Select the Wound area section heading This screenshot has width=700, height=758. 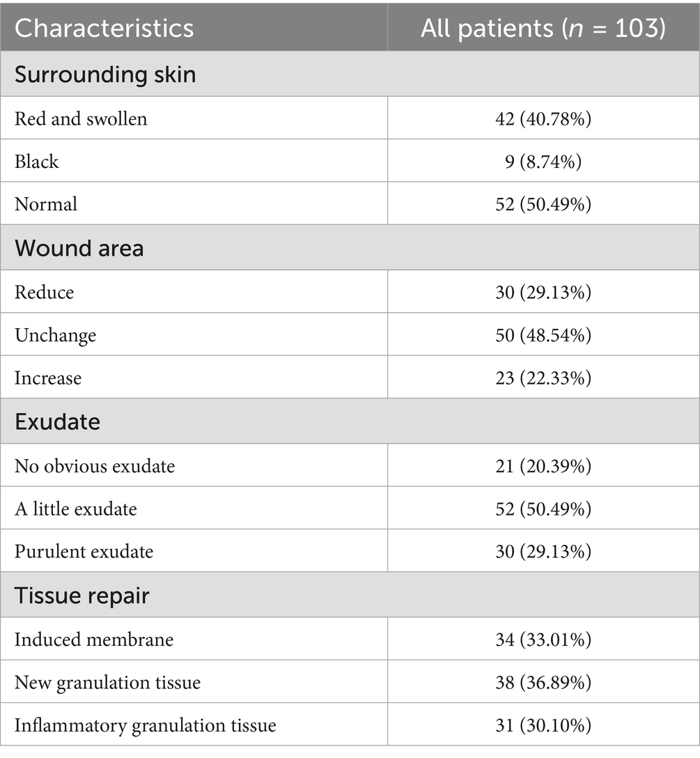pyautogui.click(x=79, y=248)
